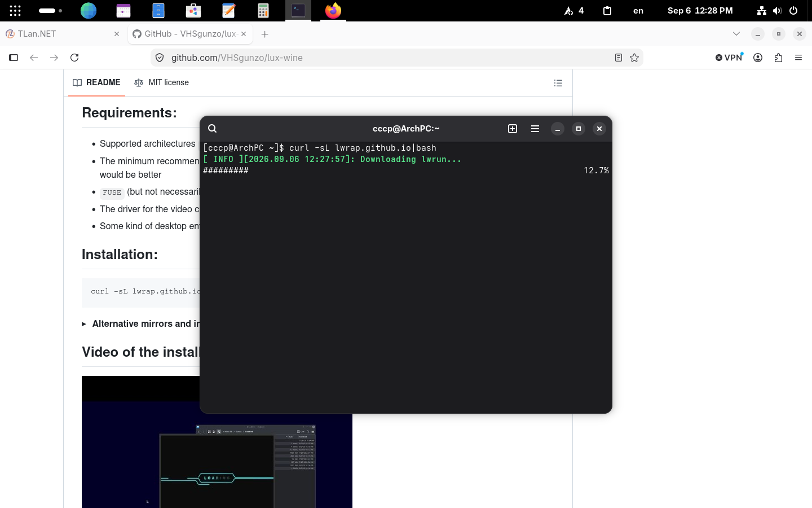Toggle reader view in the address bar
The height and width of the screenshot is (508, 812).
619,58
